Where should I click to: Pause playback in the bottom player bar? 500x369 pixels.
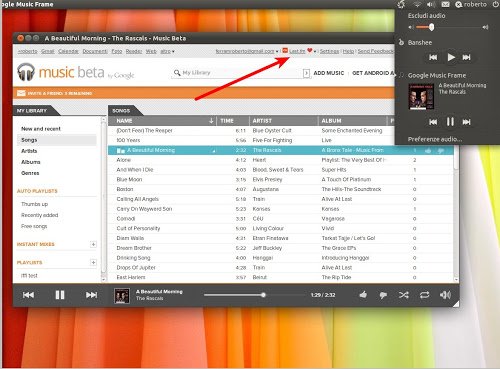pos(60,295)
